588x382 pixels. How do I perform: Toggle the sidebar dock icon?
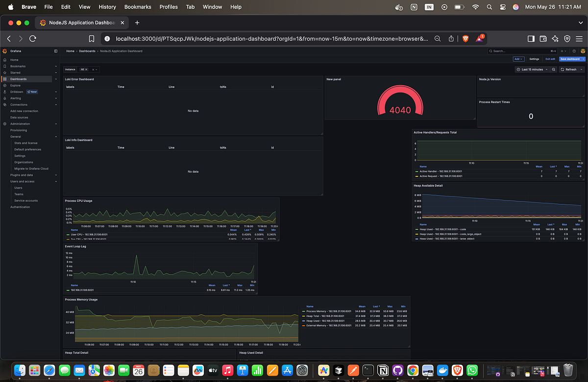pos(55,51)
